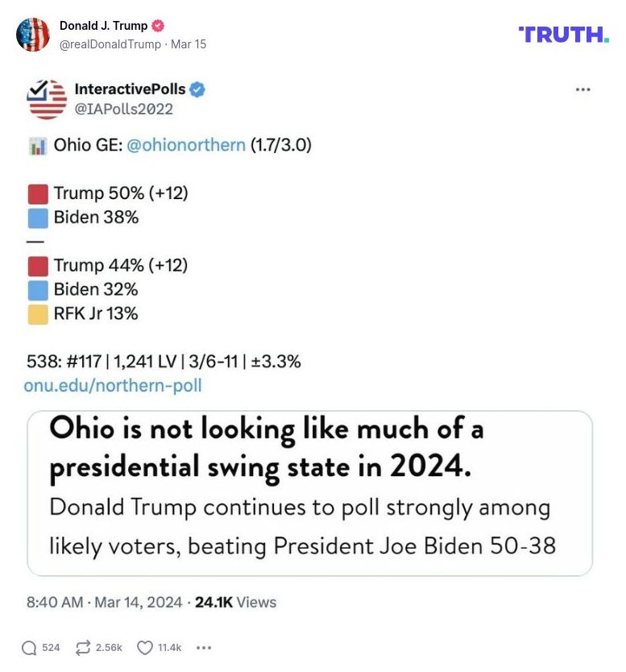The height and width of the screenshot is (672, 626).
Task: Click the yellow square beside RFK Jr 13%
Action: pyautogui.click(x=38, y=313)
